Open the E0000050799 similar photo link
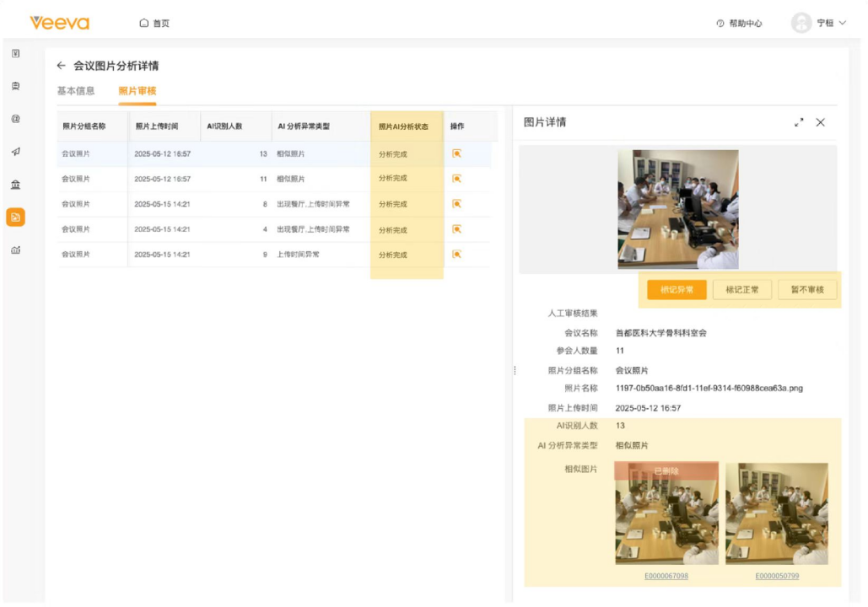Image resolution: width=868 pixels, height=607 pixels. [776, 577]
